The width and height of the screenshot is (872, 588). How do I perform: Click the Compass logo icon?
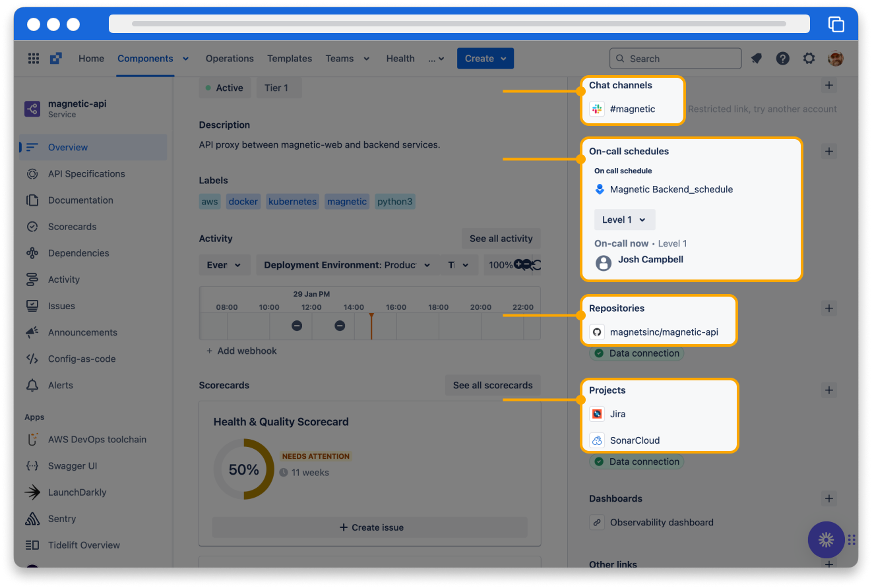point(56,59)
